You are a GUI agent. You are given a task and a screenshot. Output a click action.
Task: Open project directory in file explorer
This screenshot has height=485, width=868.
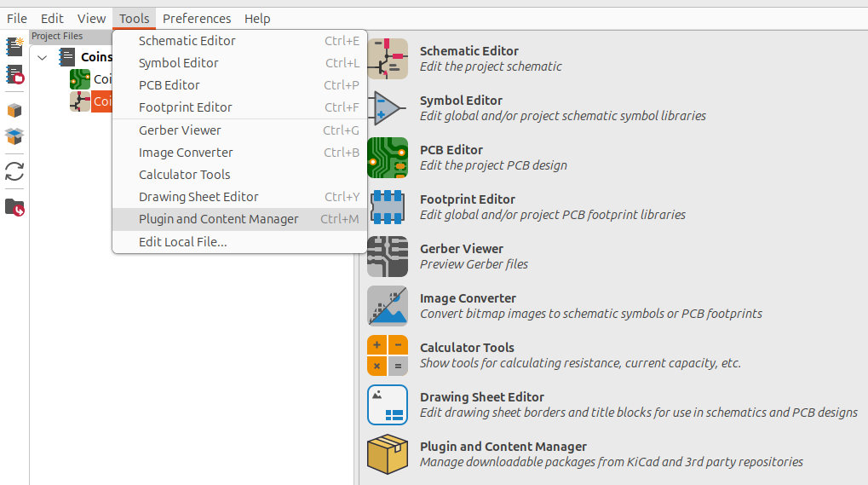[14, 207]
